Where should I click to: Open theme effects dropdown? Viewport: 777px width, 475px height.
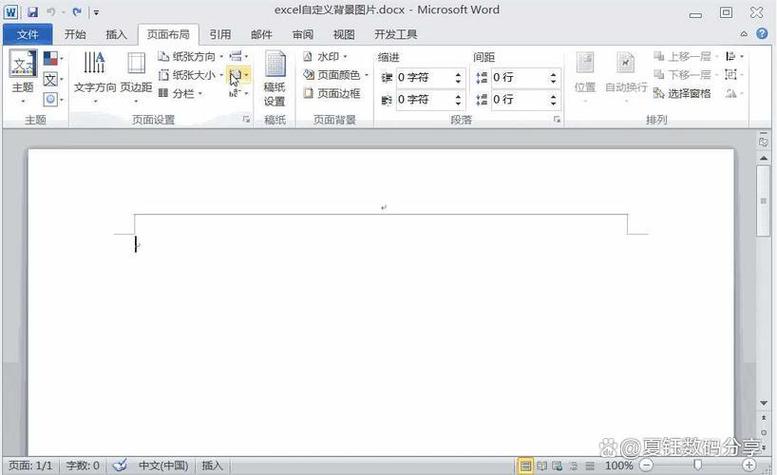pyautogui.click(x=53, y=100)
